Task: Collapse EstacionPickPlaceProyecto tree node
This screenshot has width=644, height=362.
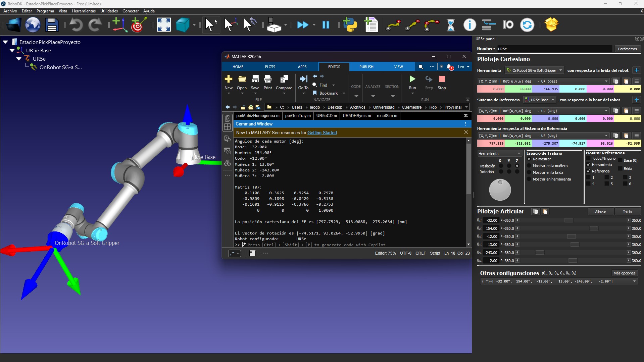Action: point(5,42)
